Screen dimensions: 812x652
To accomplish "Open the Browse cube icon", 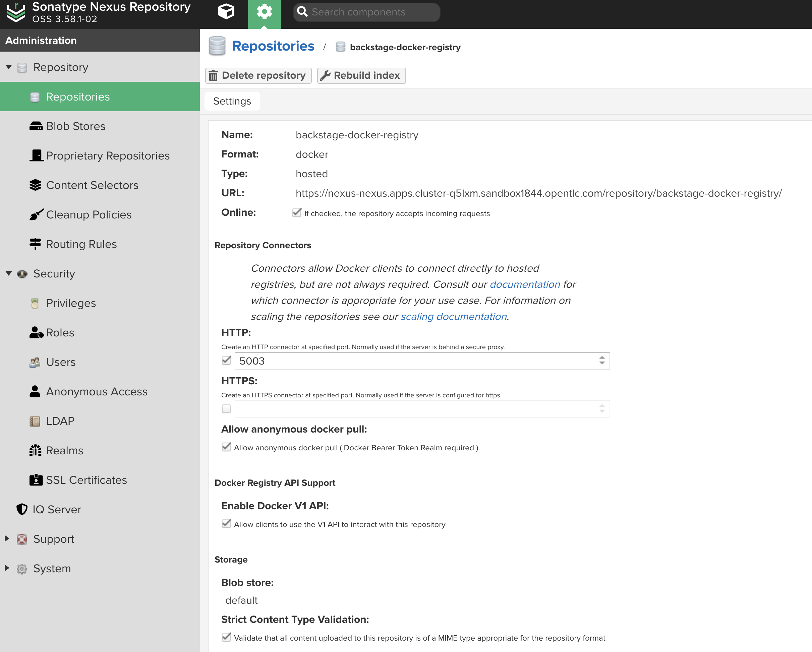I will tap(226, 12).
